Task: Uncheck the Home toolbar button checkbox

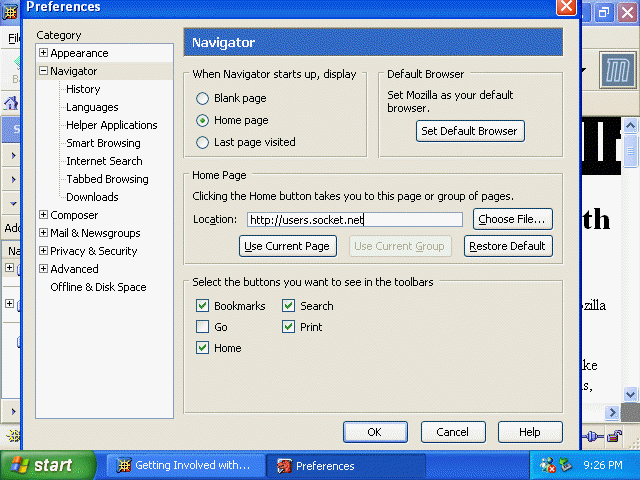Action: (202, 348)
